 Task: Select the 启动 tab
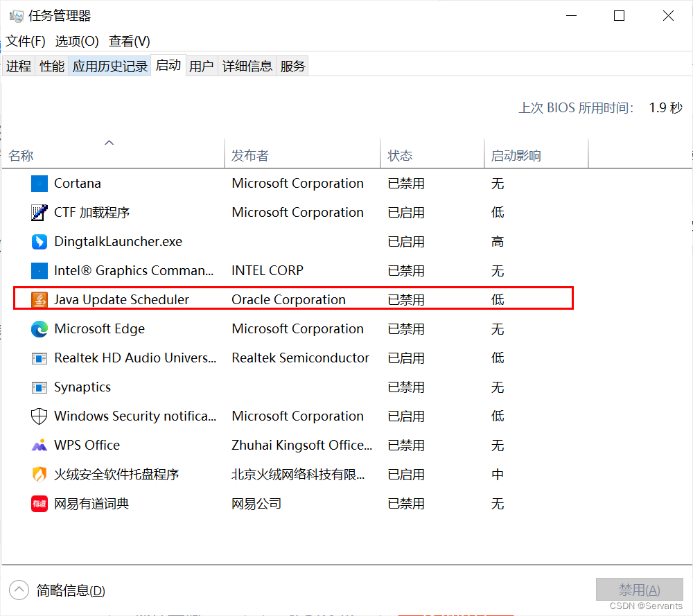pyautogui.click(x=168, y=65)
